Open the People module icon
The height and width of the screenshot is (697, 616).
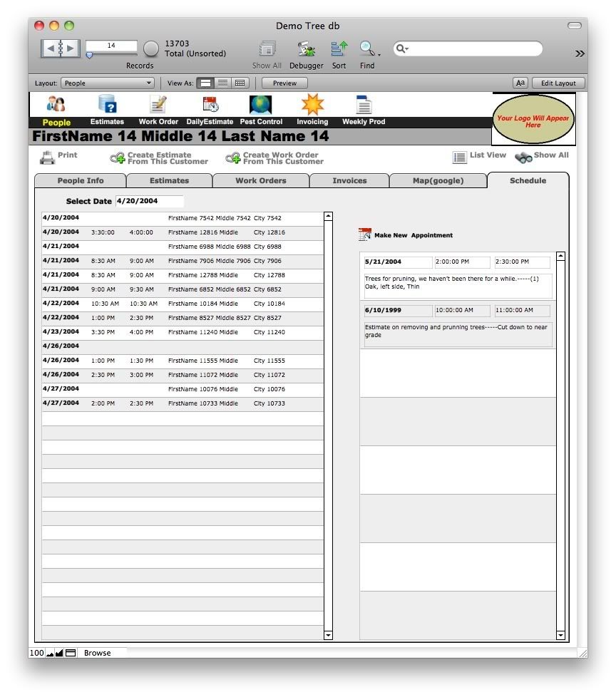coord(56,104)
